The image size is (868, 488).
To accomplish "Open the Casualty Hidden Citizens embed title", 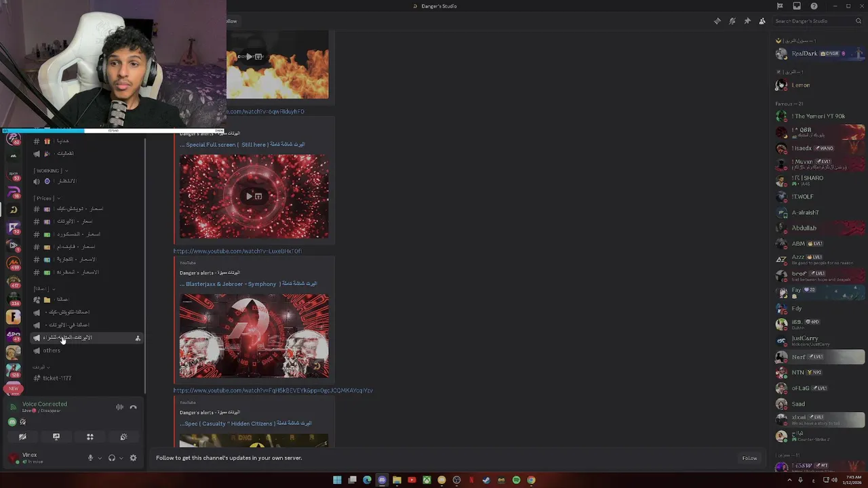I will [x=245, y=424].
